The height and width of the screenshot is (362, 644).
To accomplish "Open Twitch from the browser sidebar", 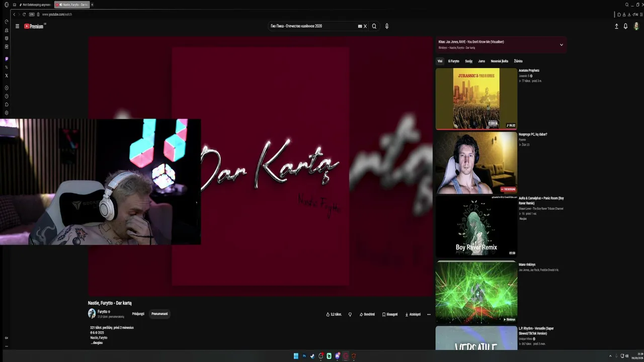I will click(x=7, y=59).
